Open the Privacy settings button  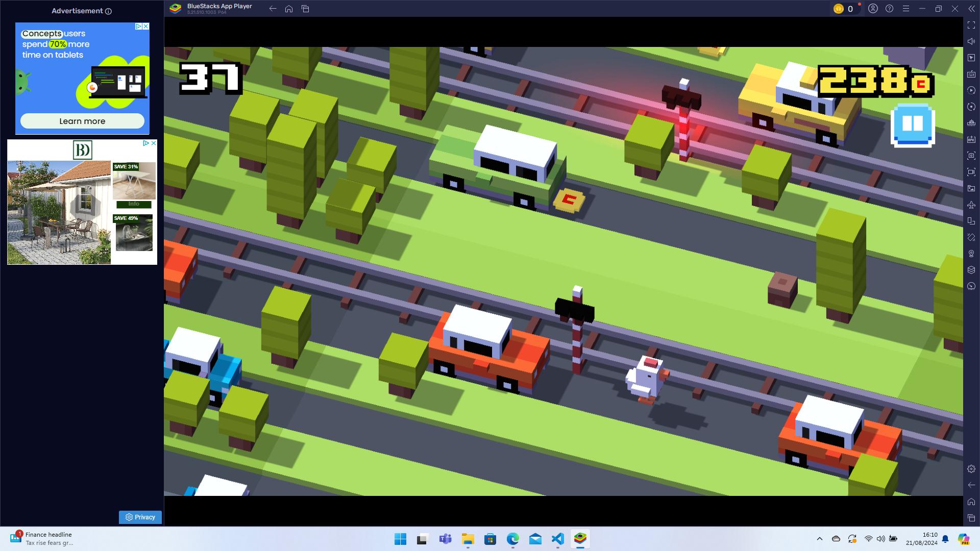tap(140, 517)
